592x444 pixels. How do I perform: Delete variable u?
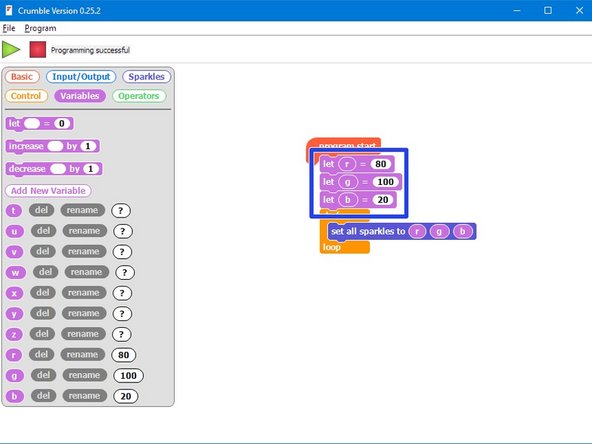(x=43, y=231)
